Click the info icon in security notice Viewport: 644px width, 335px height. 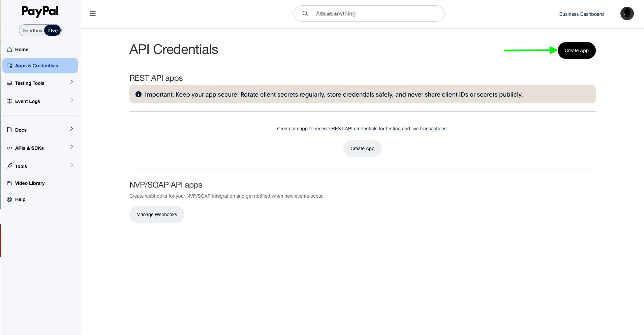[138, 94]
